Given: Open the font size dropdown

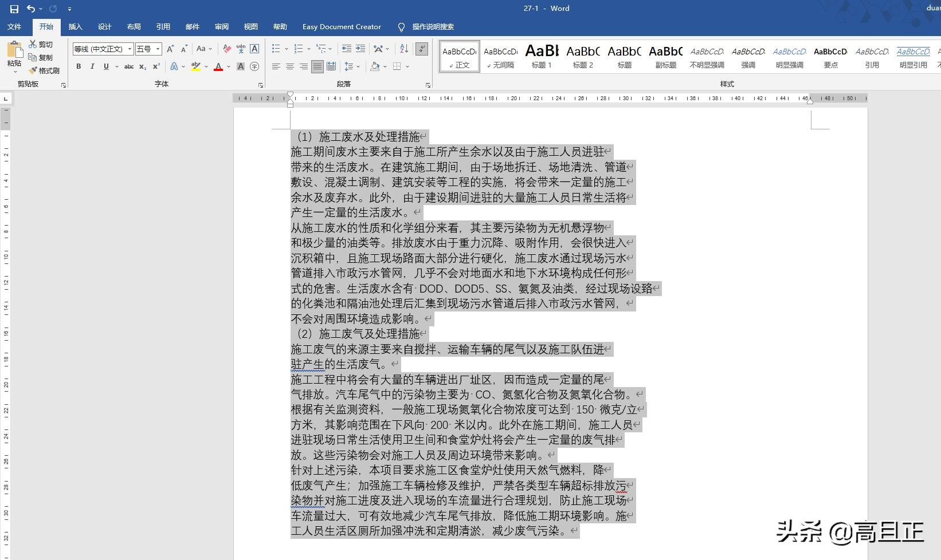Looking at the screenshot, I should click(159, 49).
